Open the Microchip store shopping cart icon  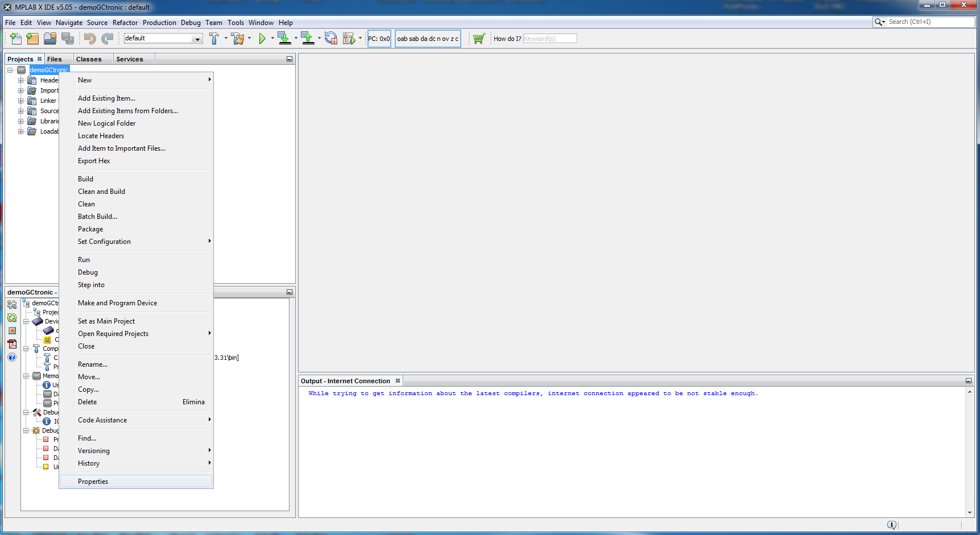(479, 39)
